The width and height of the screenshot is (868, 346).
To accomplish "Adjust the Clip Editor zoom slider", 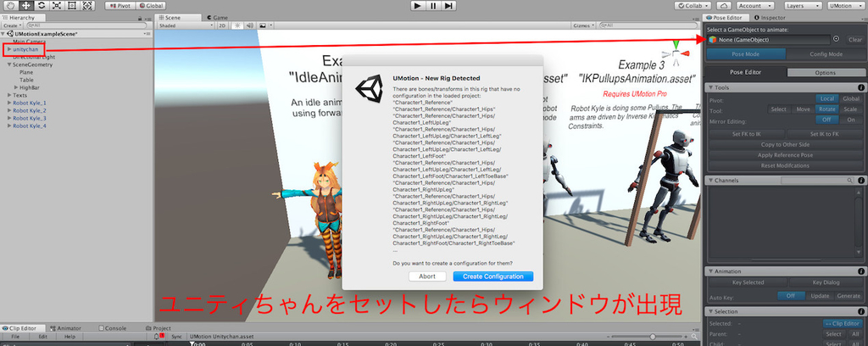I will 654,337.
